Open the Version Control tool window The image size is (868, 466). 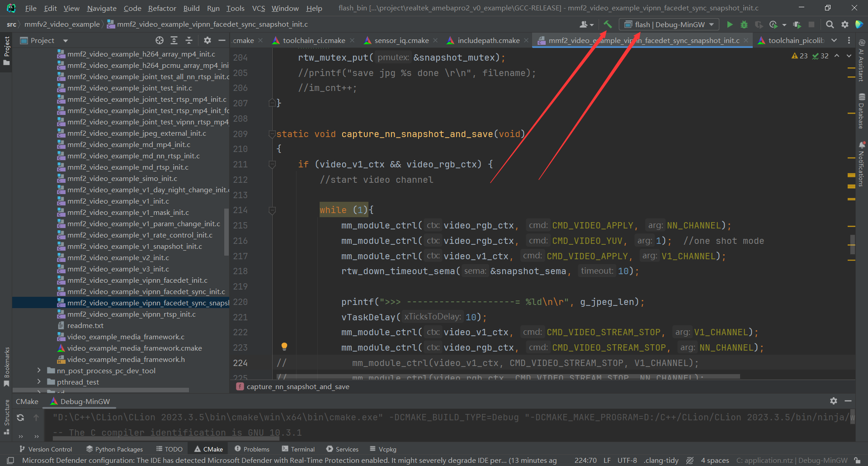46,449
